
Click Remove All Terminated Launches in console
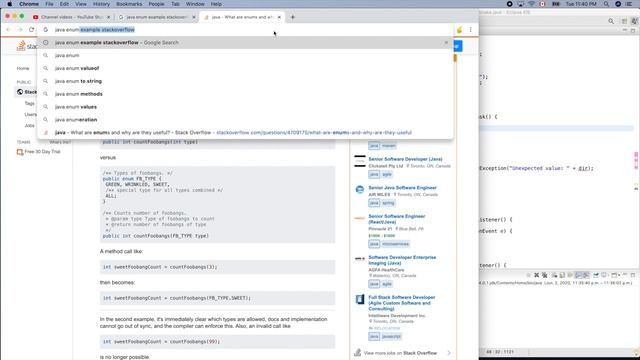click(x=544, y=275)
